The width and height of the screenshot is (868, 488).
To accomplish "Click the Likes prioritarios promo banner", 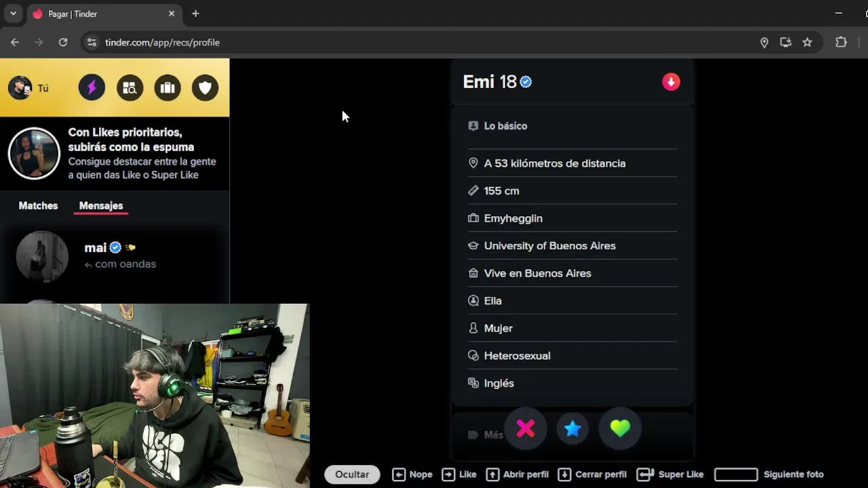I will (x=115, y=153).
